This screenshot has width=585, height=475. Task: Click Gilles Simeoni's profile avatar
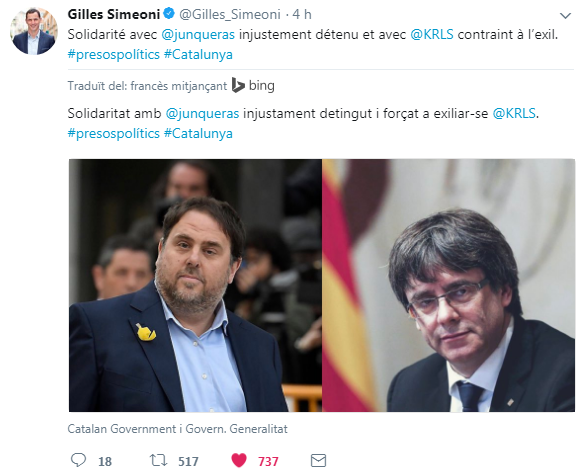tap(34, 31)
